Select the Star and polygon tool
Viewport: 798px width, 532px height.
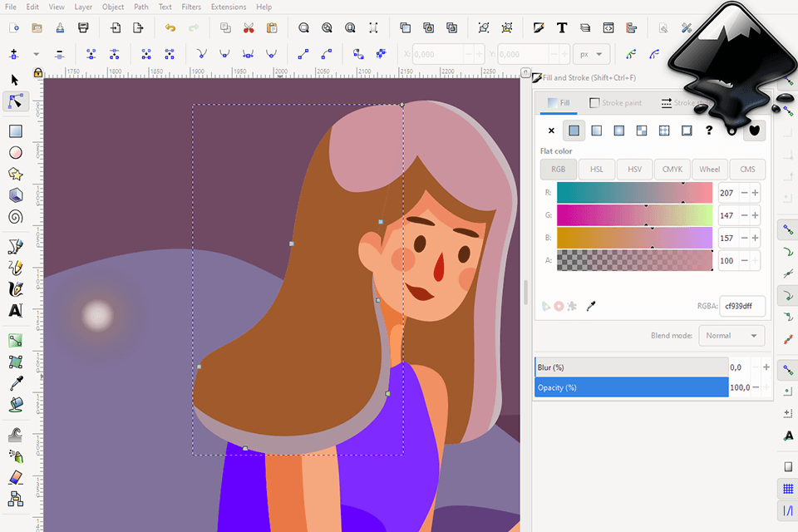(15, 174)
